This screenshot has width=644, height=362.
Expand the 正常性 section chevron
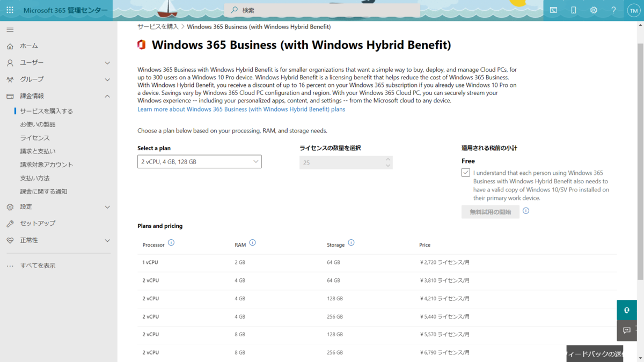click(x=107, y=240)
